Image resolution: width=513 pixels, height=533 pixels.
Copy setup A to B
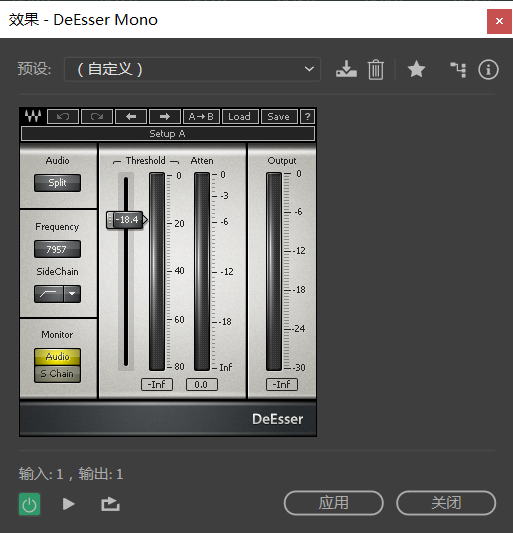tap(201, 117)
